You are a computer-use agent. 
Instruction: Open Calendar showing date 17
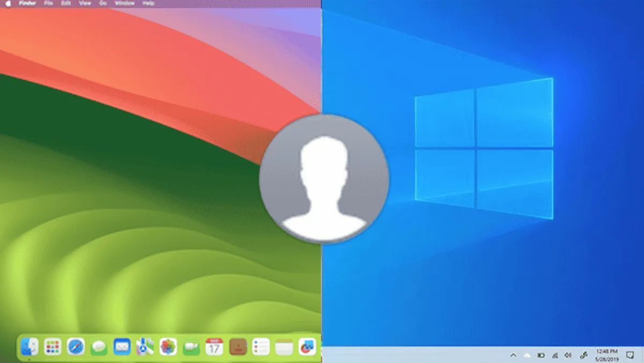coord(214,347)
